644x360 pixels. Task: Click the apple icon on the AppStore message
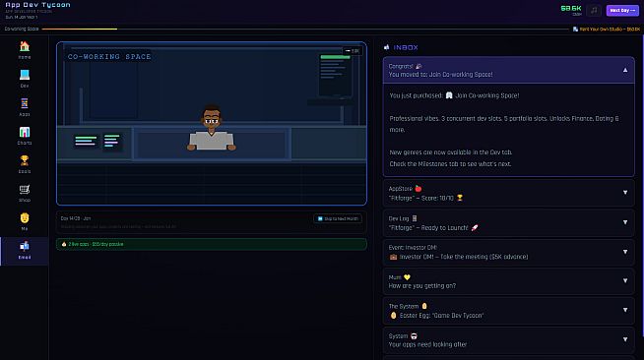point(419,189)
